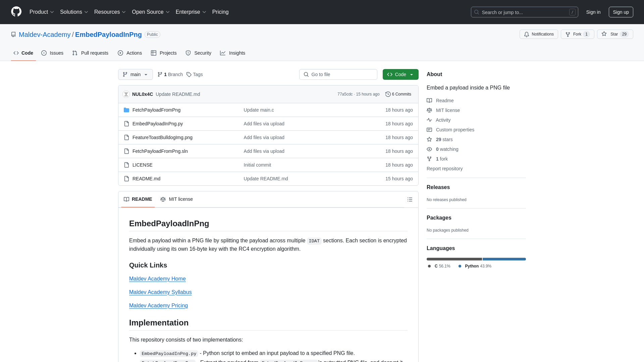Viewport: 644px width, 362px height.
Task: Click the Custom properties note icon
Action: (x=429, y=130)
